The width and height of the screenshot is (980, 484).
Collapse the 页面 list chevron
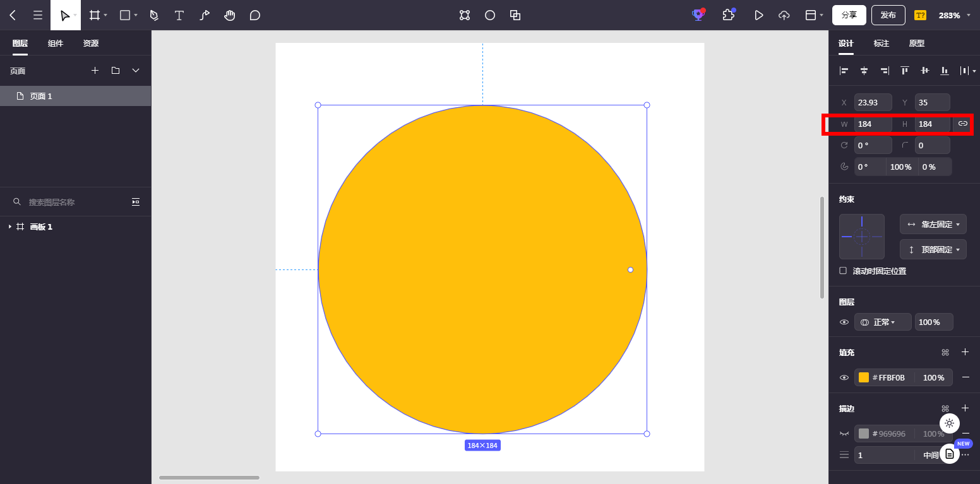136,71
